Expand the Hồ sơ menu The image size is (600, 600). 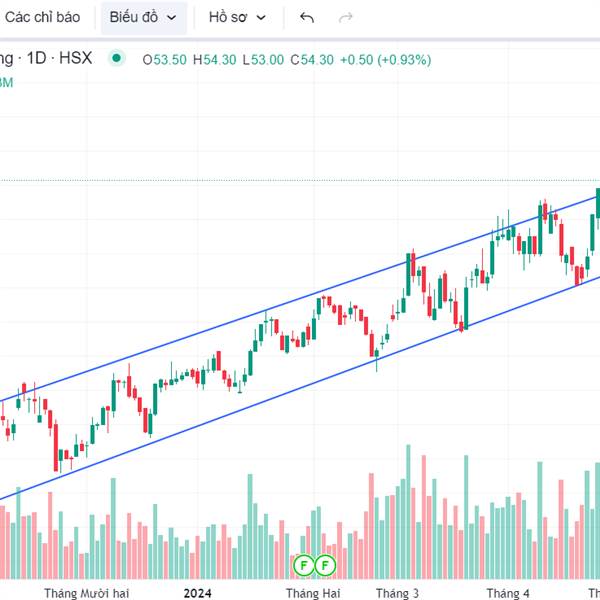(237, 17)
